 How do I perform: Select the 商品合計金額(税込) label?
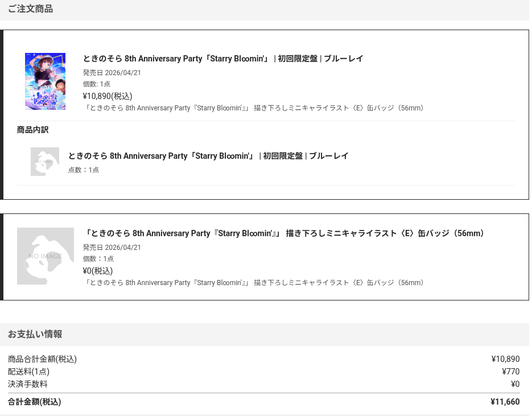[43, 359]
